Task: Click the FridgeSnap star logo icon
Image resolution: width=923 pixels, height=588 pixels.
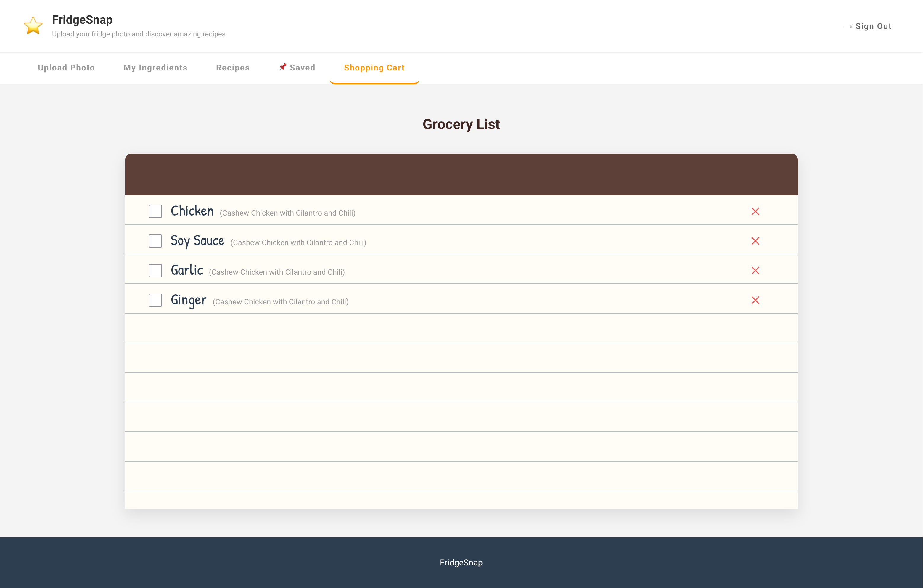Action: (x=33, y=26)
